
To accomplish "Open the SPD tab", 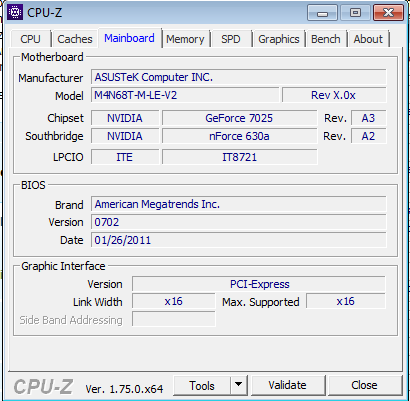I will 231,39.
